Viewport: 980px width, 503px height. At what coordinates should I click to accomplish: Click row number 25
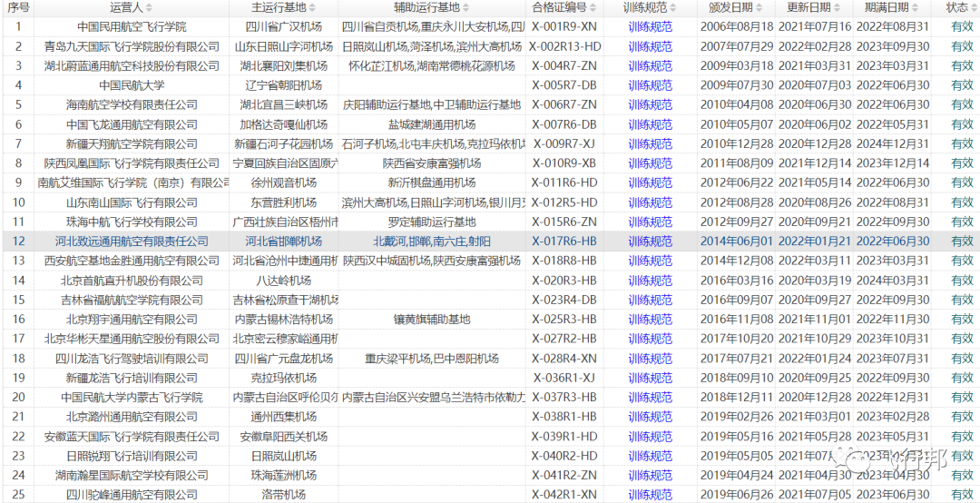click(x=18, y=494)
